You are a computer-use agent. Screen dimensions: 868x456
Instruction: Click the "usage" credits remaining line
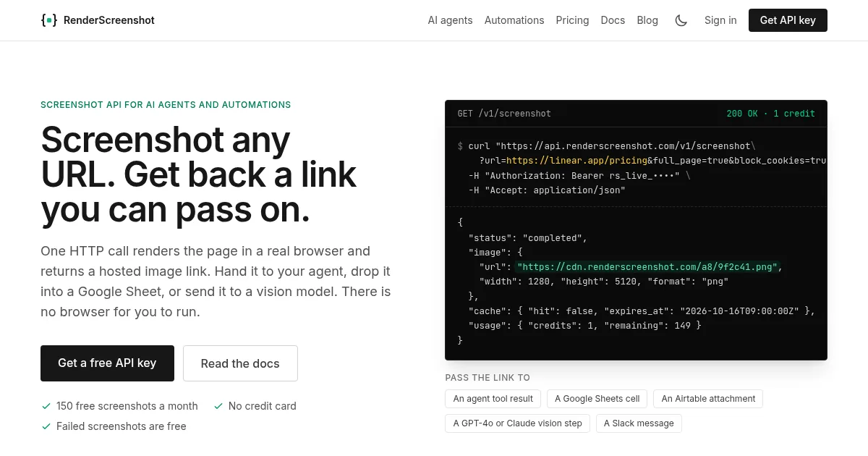[x=584, y=326]
